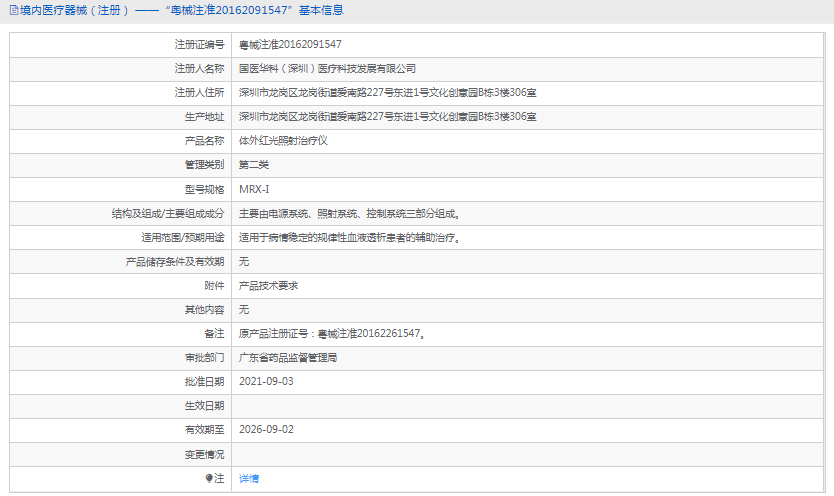
Task: Select model value MRX-I
Action: (254, 189)
